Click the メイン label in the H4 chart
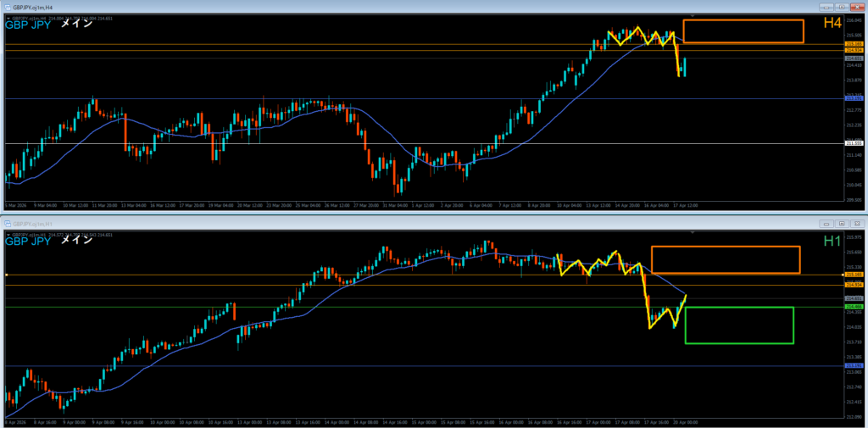Image resolution: width=868 pixels, height=428 pixels. (x=76, y=25)
